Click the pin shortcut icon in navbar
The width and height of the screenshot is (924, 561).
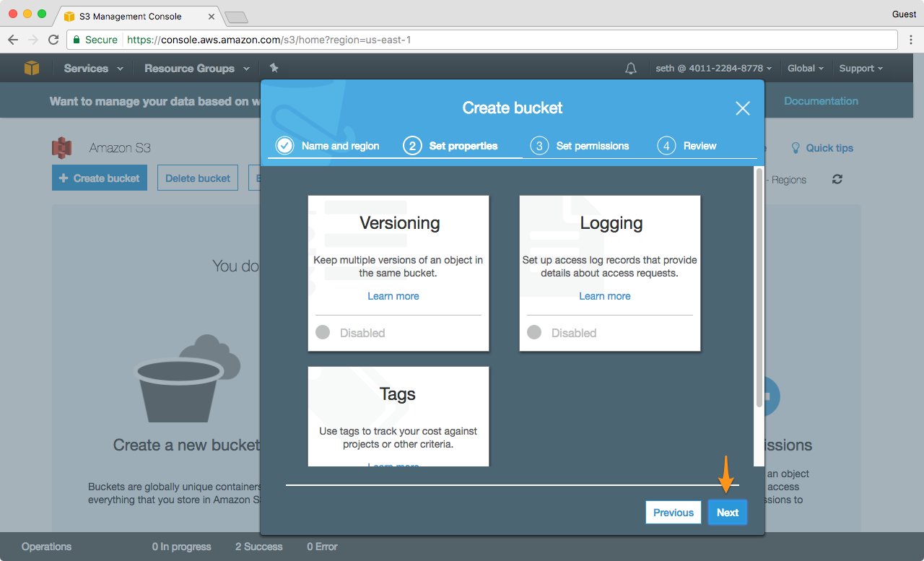[x=274, y=68]
